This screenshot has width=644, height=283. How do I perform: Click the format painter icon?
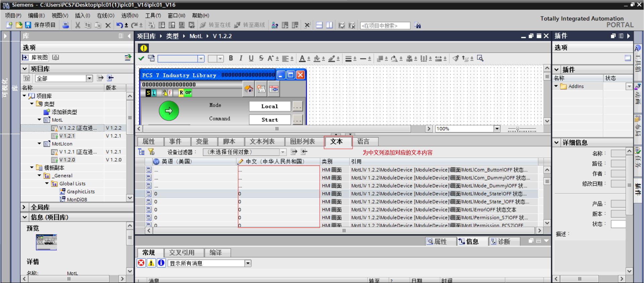pyautogui.click(x=455, y=58)
